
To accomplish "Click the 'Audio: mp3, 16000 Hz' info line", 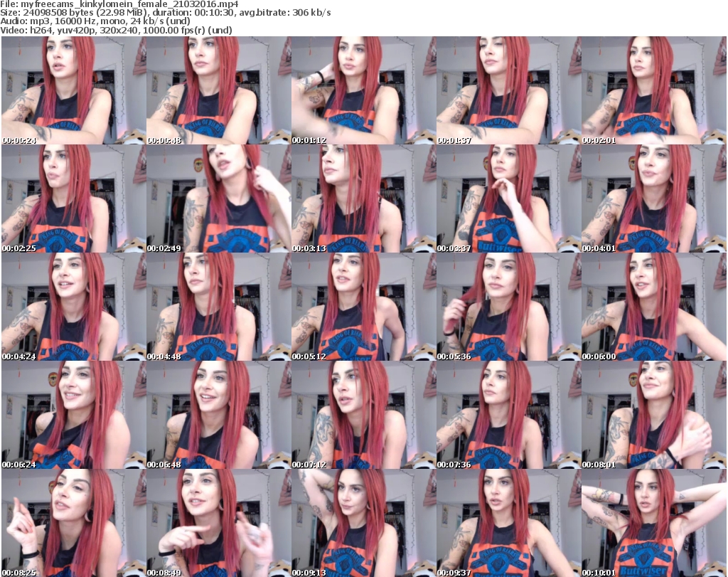I will [95, 21].
